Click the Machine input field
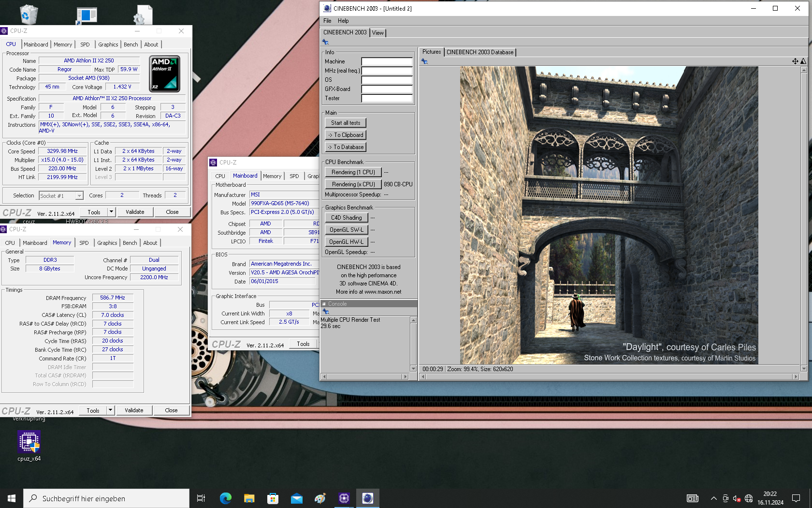 pos(387,62)
